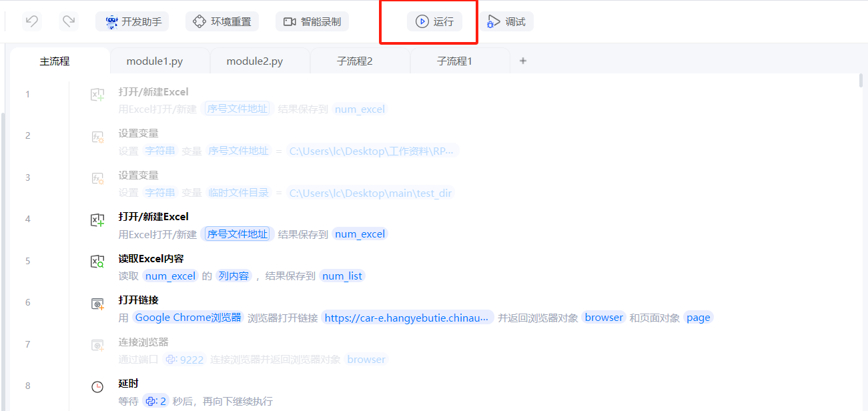Switch to the module2.py tab
The height and width of the screenshot is (411, 868).
point(255,61)
